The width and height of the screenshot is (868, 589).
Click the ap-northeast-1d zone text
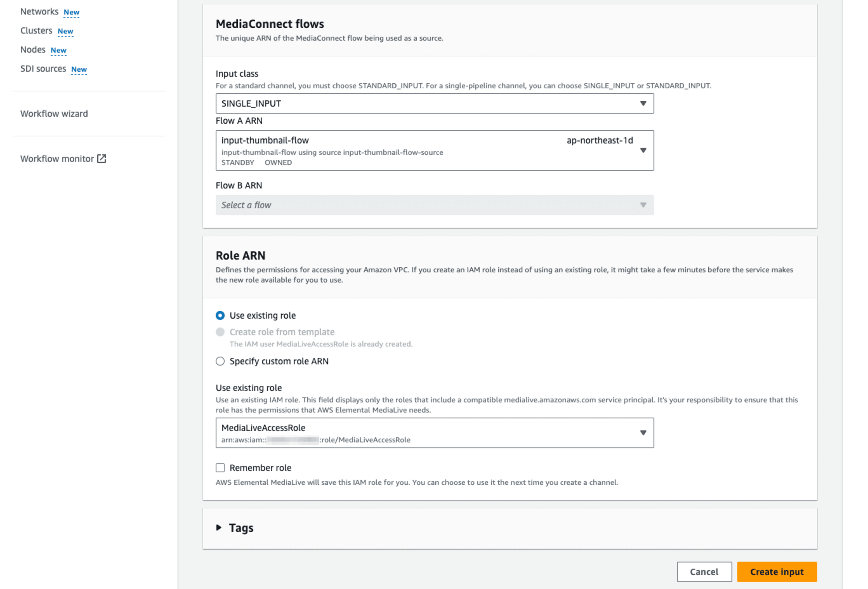(600, 140)
